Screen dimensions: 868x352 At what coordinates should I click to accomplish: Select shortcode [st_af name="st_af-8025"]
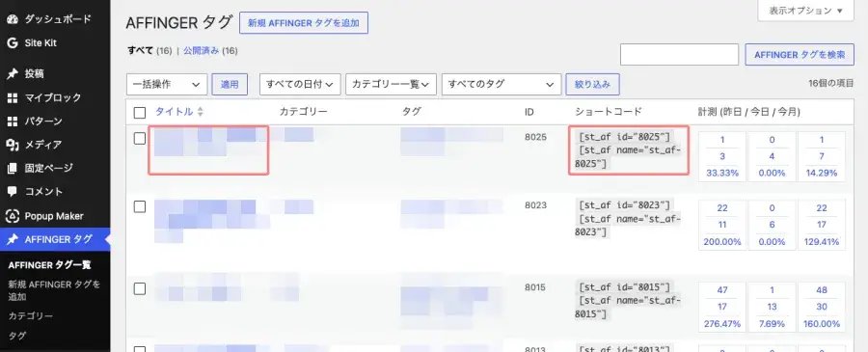click(x=628, y=157)
